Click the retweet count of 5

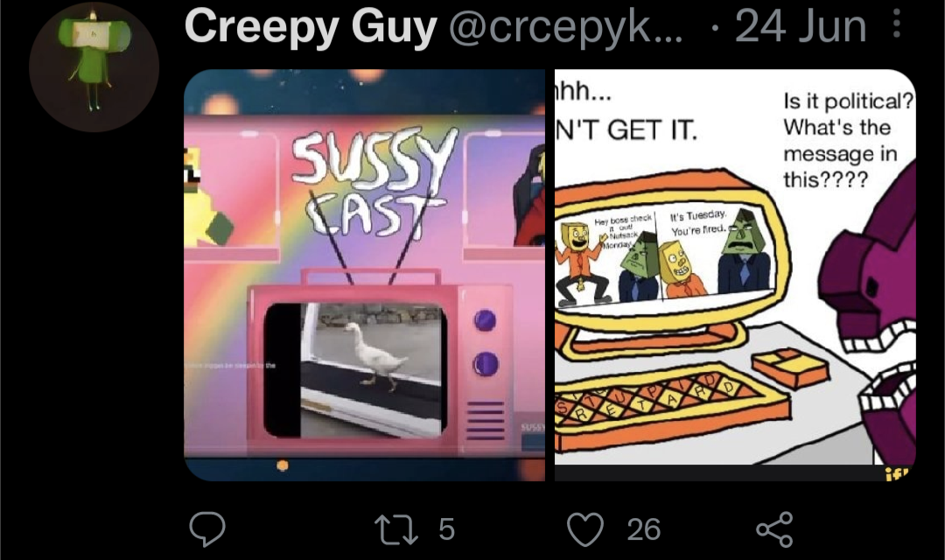(x=446, y=529)
